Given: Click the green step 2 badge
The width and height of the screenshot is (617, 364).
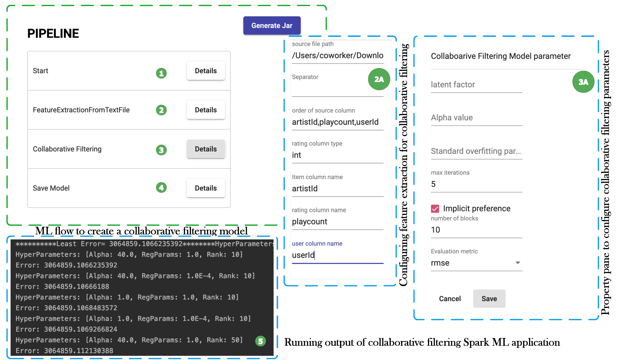Looking at the screenshot, I should pyautogui.click(x=161, y=110).
